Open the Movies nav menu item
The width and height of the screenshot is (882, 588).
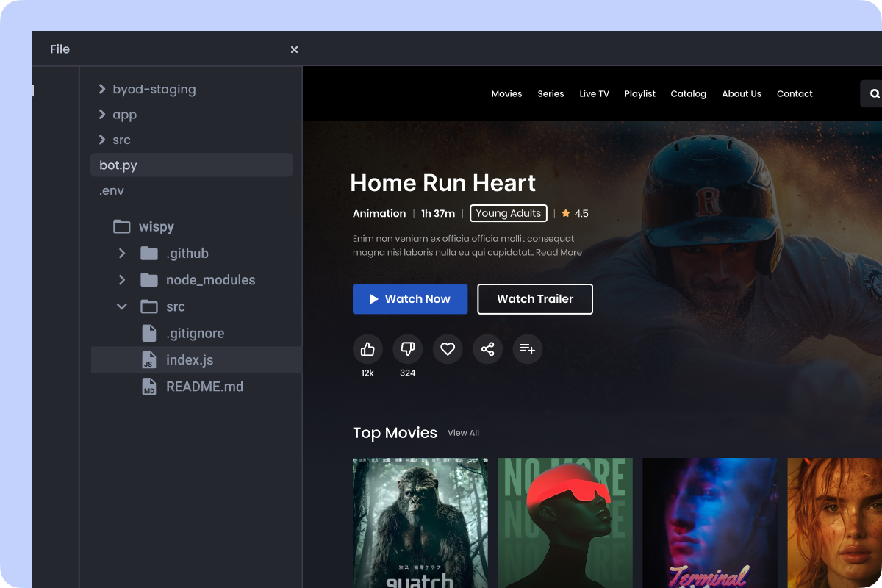(x=506, y=94)
